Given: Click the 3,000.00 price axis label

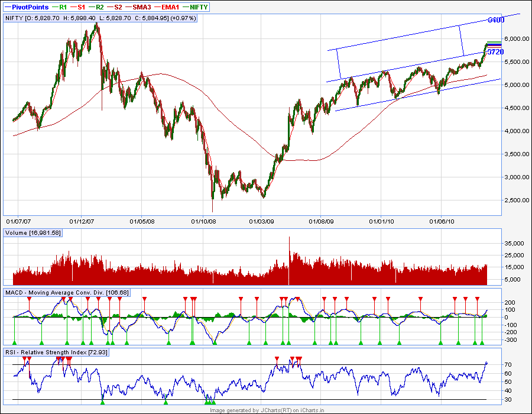Looking at the screenshot, I should coord(517,177).
